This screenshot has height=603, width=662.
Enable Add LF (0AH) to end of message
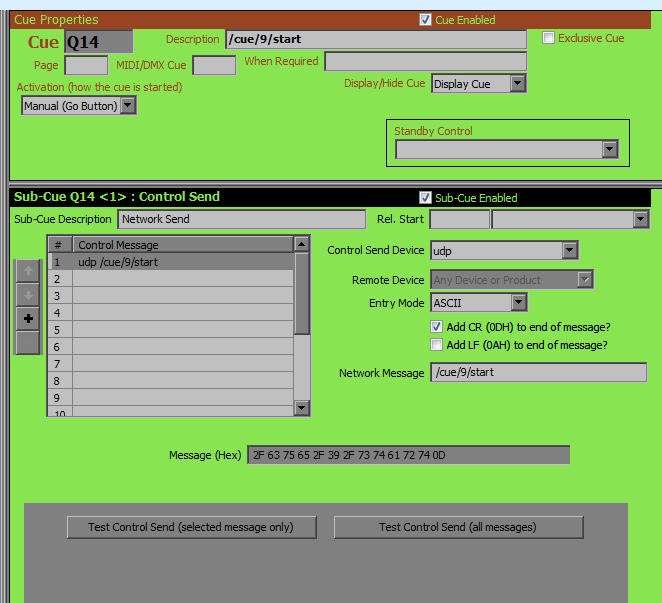point(437,345)
